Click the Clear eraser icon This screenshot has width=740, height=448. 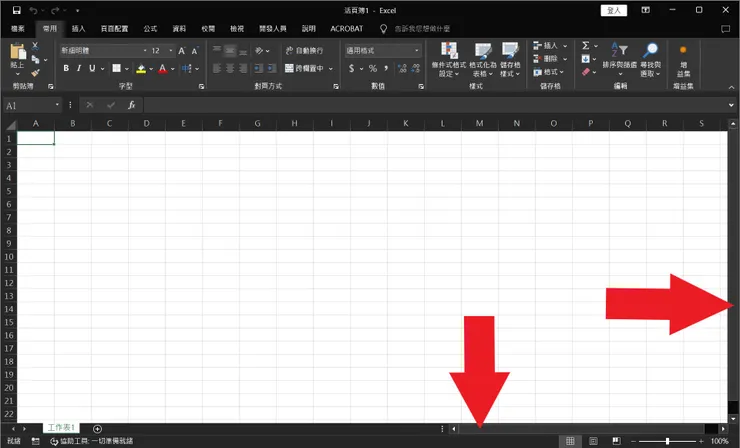(585, 72)
